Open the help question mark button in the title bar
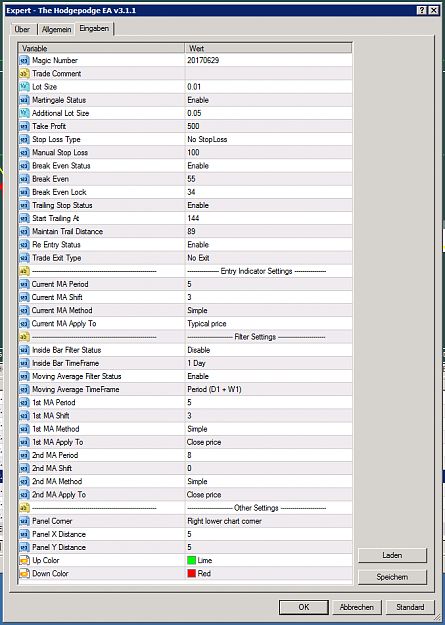 pos(421,11)
